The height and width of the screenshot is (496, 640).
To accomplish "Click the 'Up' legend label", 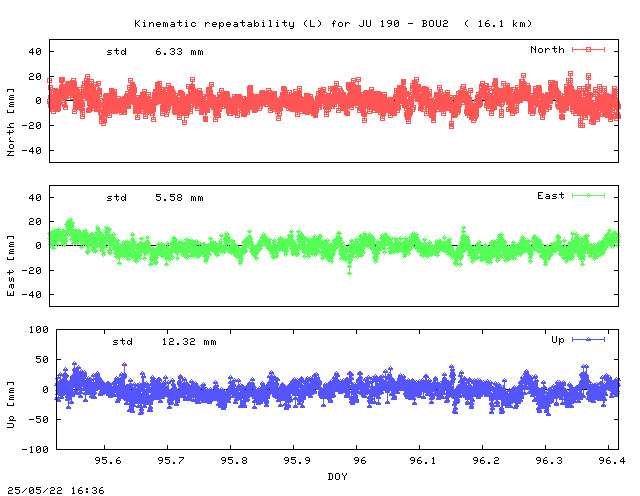I will [x=558, y=340].
